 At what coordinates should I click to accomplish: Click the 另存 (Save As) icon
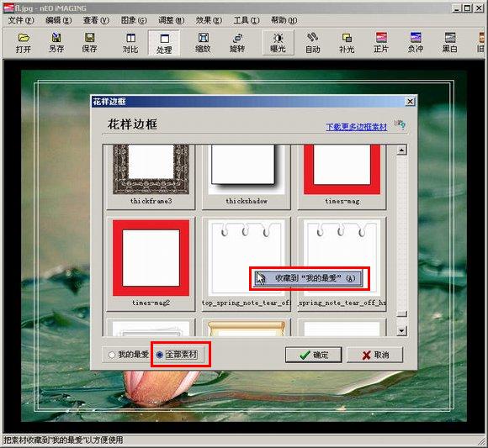(56, 43)
